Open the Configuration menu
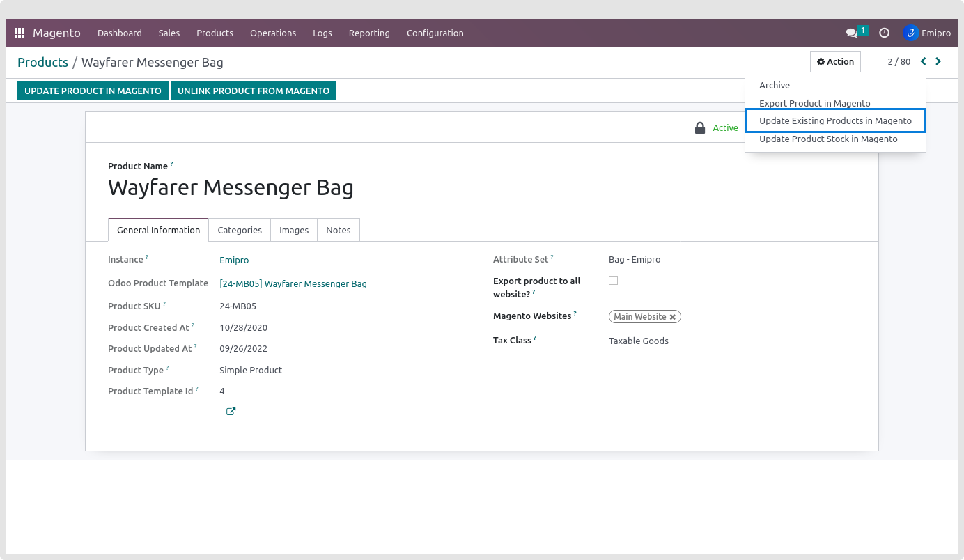Screen dimensions: 964x560 point(435,33)
